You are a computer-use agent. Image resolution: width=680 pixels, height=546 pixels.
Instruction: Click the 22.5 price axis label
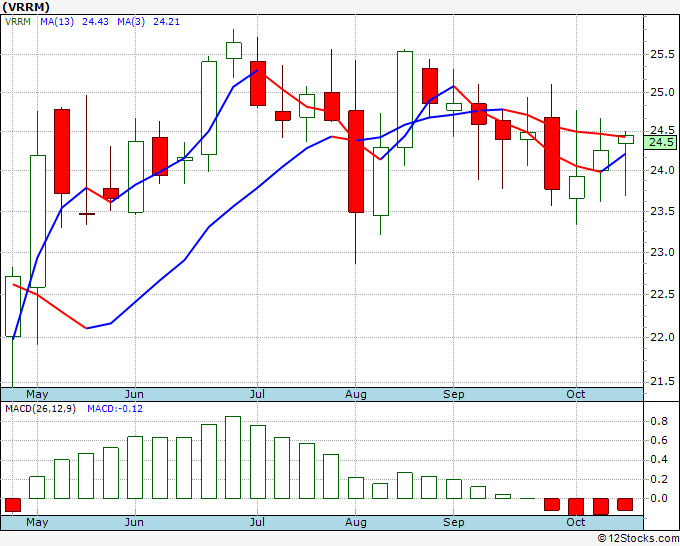[x=662, y=294]
